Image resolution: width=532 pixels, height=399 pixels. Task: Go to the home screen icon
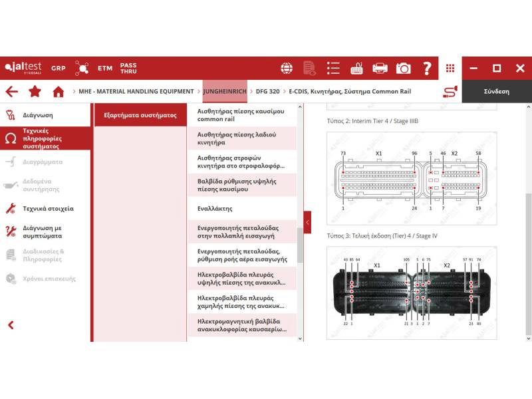59,92
